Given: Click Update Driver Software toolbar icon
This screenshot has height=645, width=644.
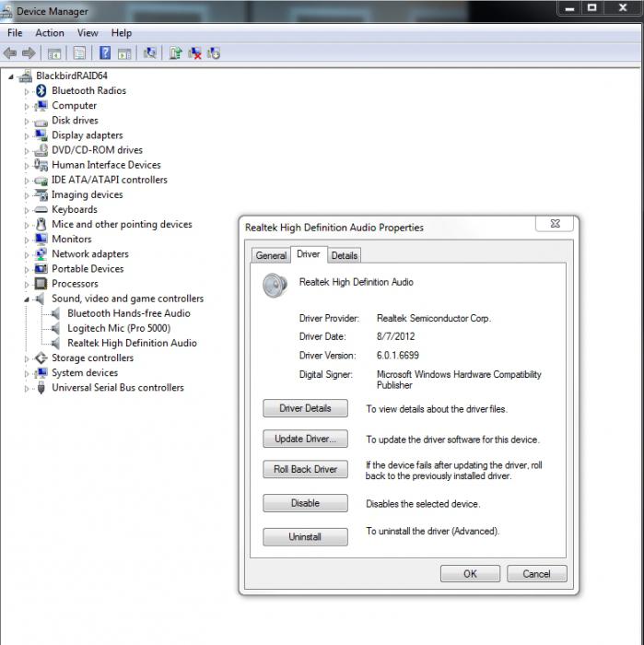Looking at the screenshot, I should (x=176, y=53).
